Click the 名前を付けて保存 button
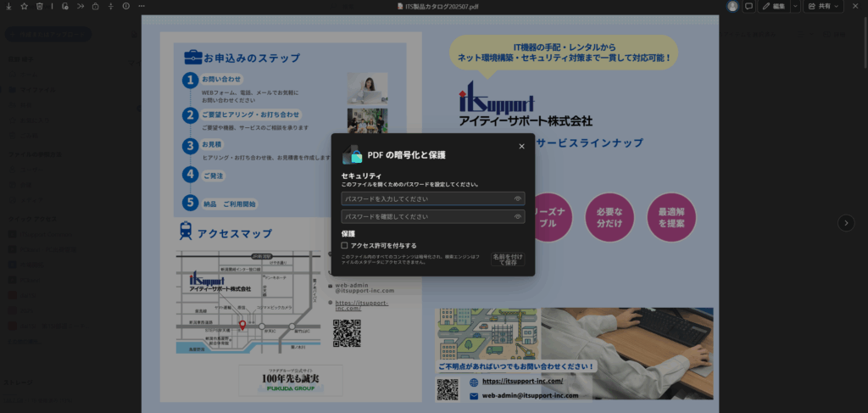868x413 pixels. (508, 259)
